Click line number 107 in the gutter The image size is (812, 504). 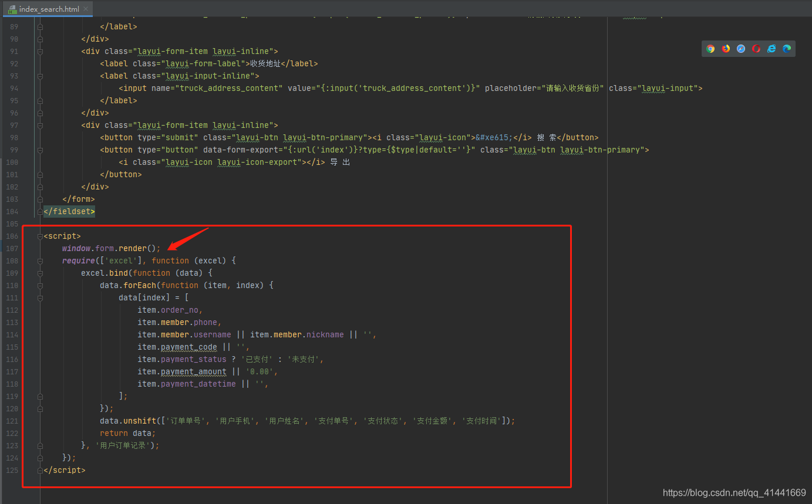tap(13, 248)
